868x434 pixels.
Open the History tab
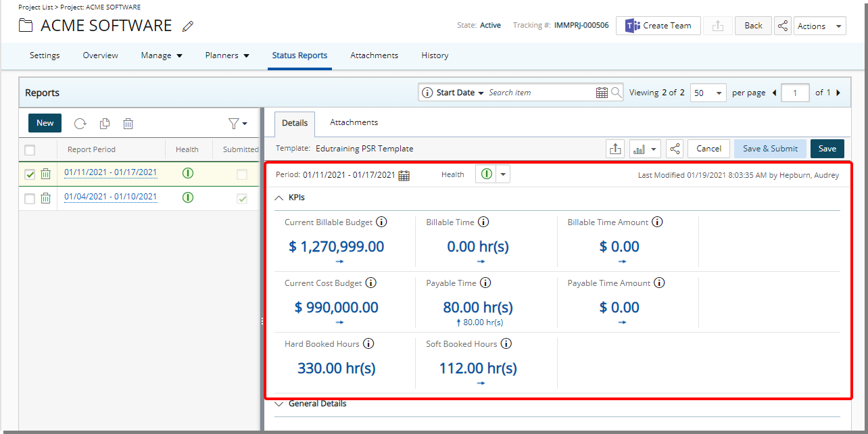(x=435, y=55)
